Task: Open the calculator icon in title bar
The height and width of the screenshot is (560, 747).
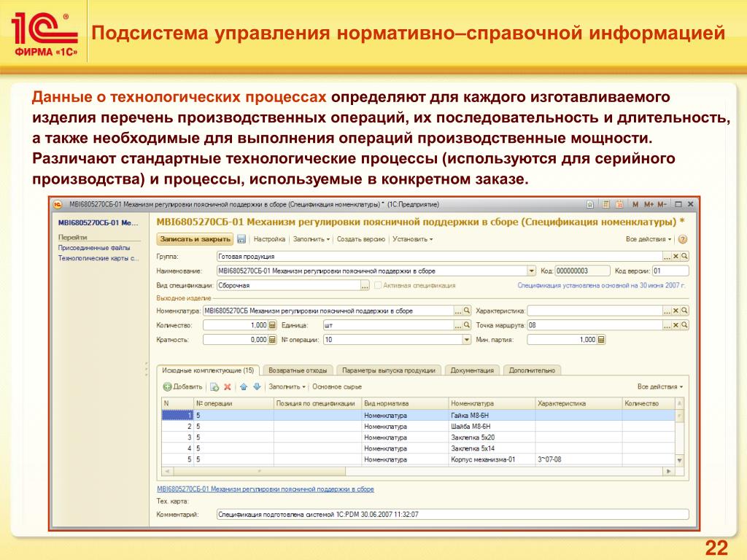Action: [x=605, y=204]
